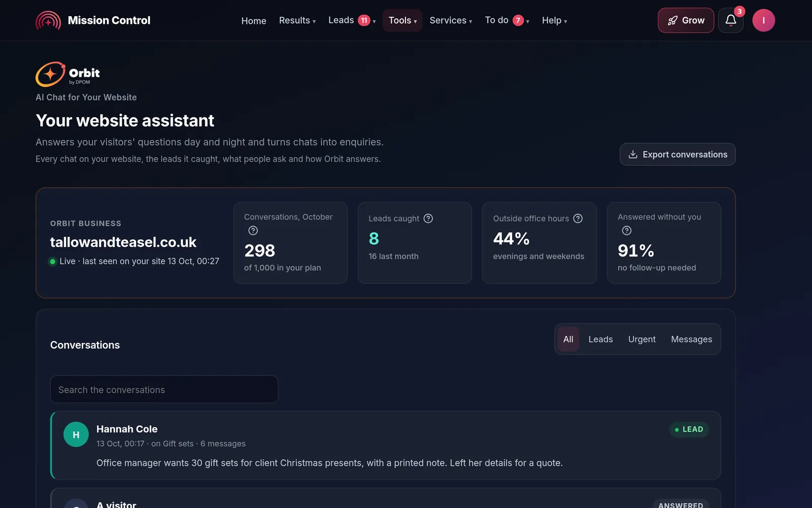Click Export conversations
The width and height of the screenshot is (812, 508).
coord(678,154)
